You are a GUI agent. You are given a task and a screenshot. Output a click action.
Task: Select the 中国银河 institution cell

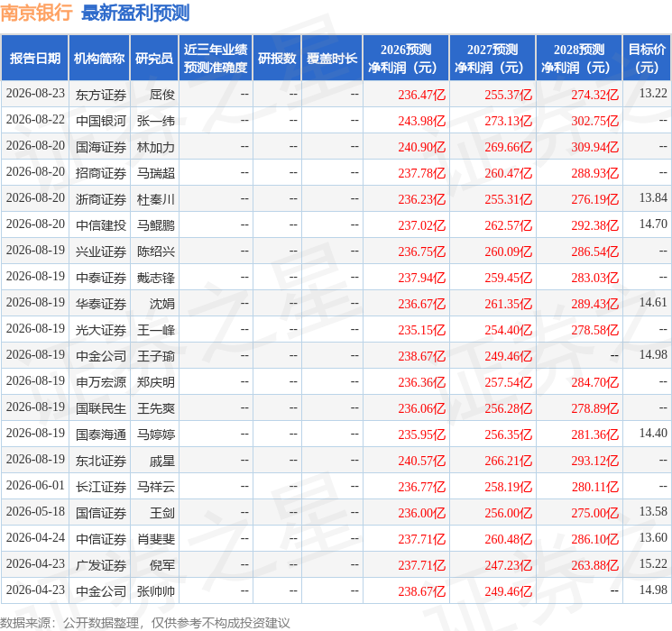(101, 121)
